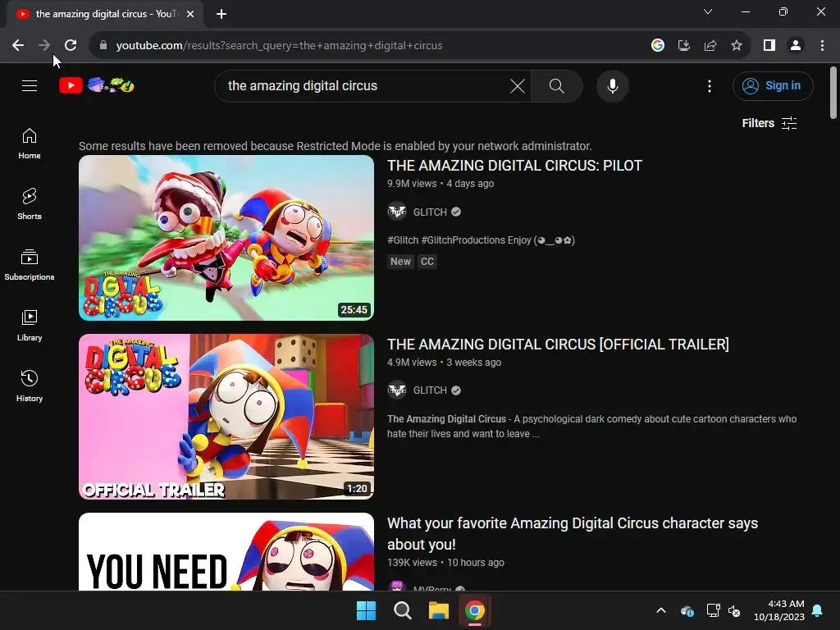Open a new browser tab
This screenshot has width=840, height=630.
pyautogui.click(x=221, y=14)
